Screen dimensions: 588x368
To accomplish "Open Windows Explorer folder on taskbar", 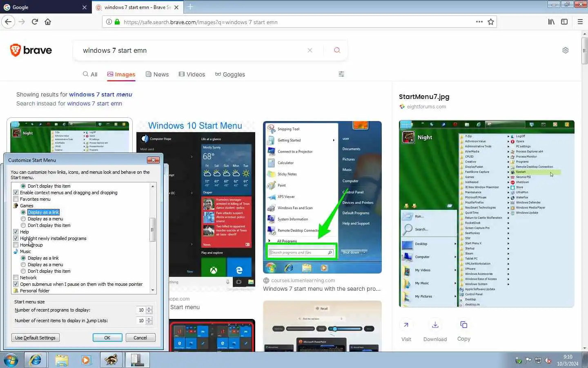I will 62,360.
